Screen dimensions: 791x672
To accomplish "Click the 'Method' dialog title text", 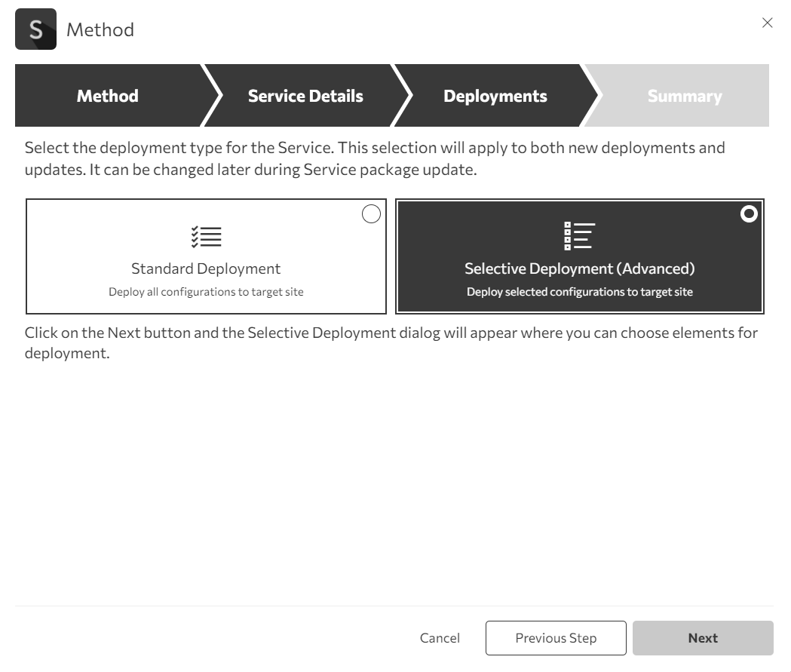I will [100, 29].
